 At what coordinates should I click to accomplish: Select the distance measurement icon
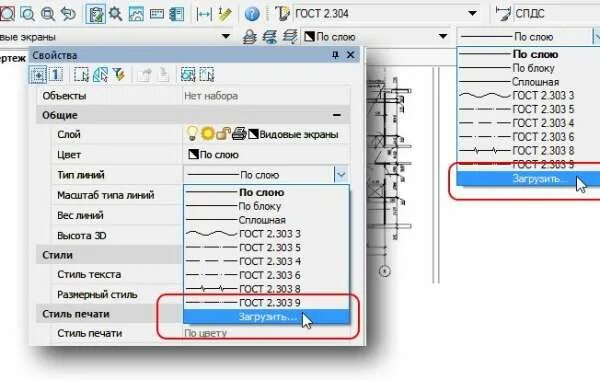(x=204, y=14)
